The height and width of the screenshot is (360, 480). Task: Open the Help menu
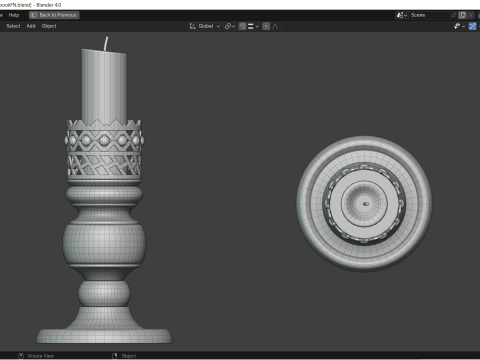pos(14,15)
